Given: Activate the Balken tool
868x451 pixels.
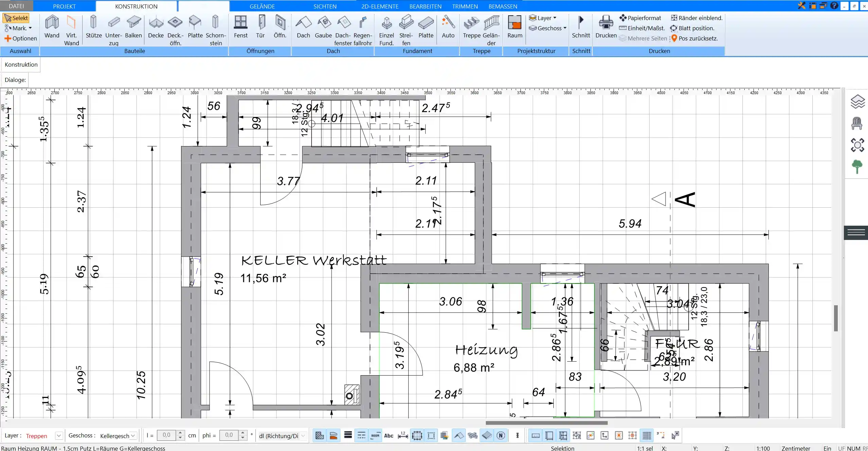Looking at the screenshot, I should 133,27.
